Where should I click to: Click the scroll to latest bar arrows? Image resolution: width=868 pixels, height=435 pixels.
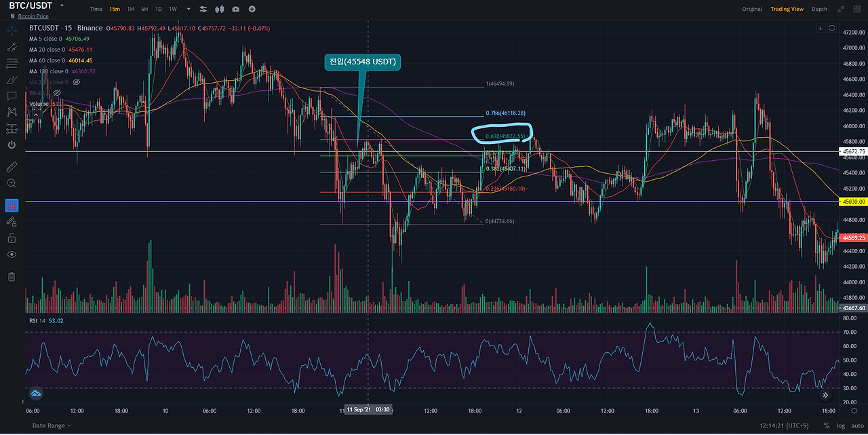pyautogui.click(x=825, y=395)
